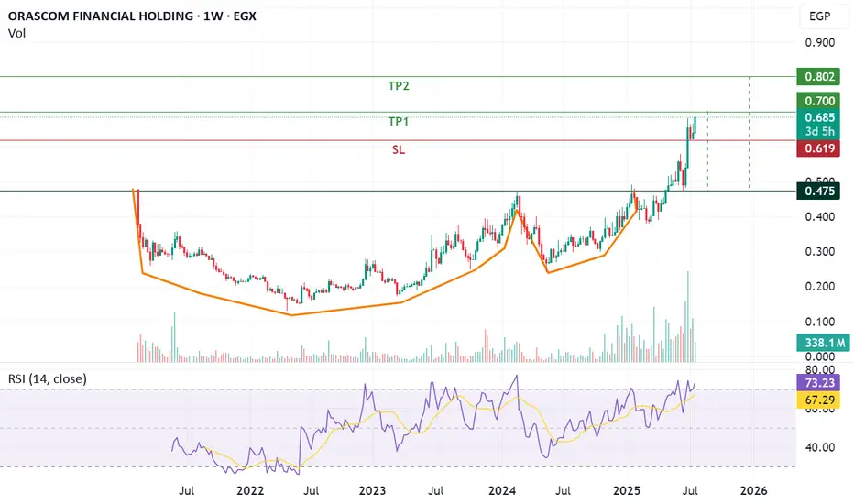Viewport: 854px width, 504px height.
Task: Click the ORASCOM FINANCIAL HOLDING chart title
Action: (x=132, y=16)
